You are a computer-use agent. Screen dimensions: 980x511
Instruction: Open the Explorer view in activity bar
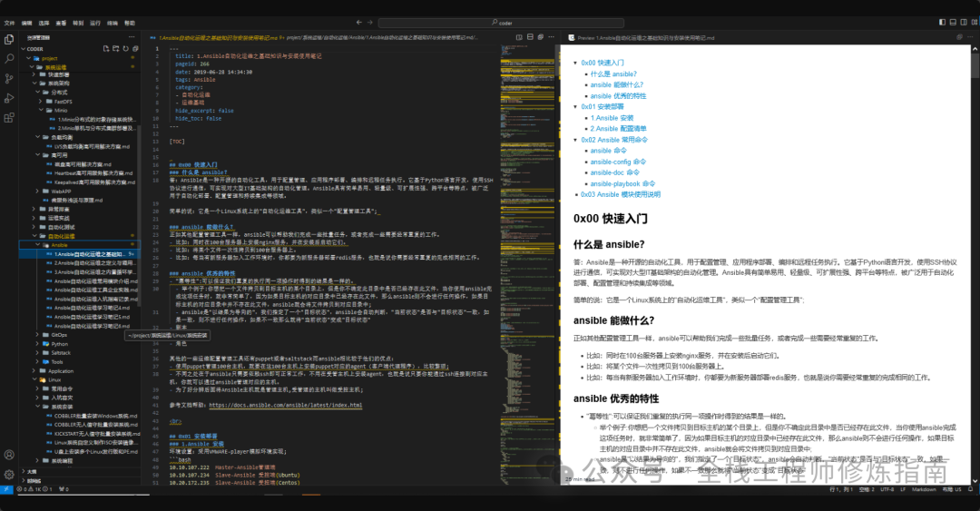coord(9,39)
